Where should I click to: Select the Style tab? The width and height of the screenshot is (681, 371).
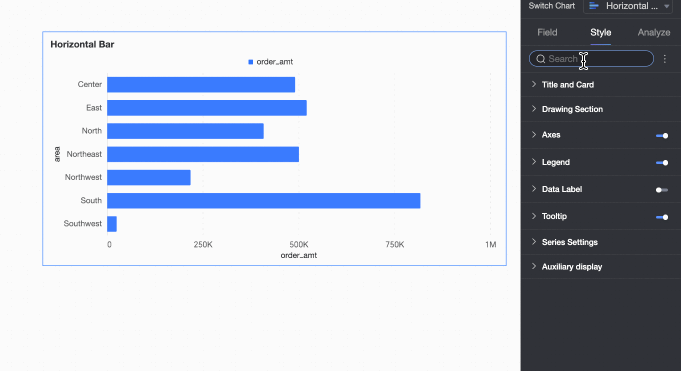point(601,33)
